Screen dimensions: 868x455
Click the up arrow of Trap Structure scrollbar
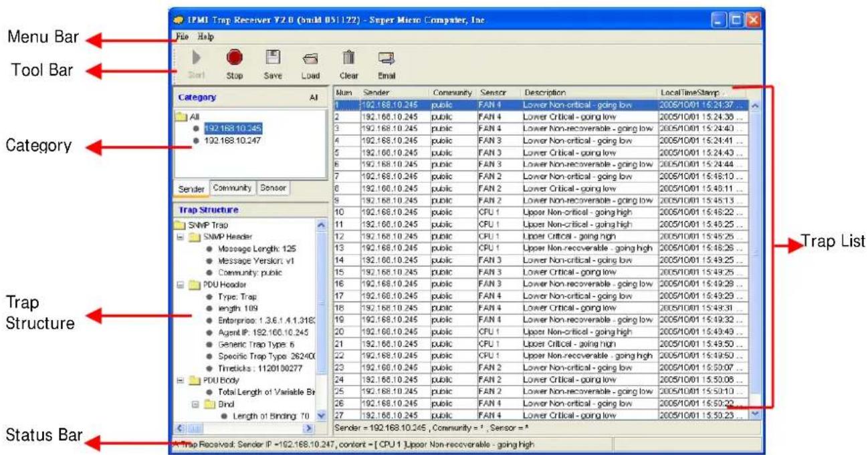320,225
